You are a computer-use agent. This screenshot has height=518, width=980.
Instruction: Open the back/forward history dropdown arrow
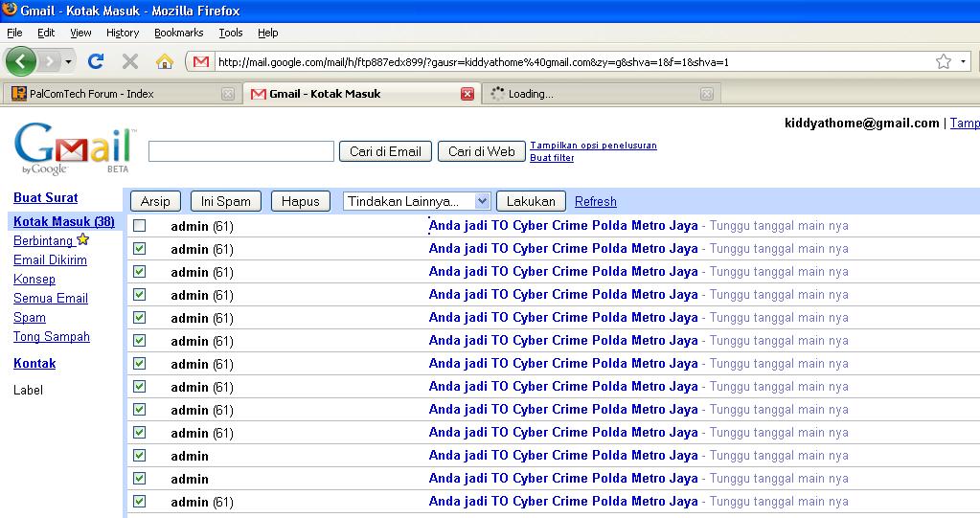68,61
